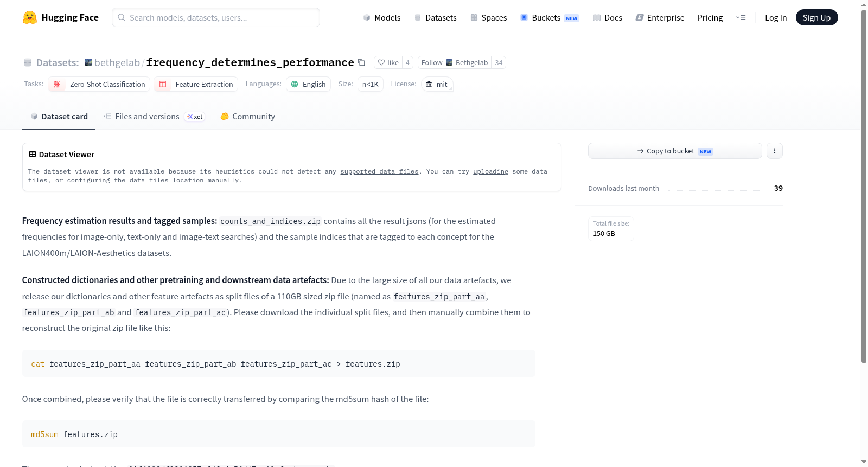This screenshot has height=467, width=868.
Task: Open the Models menu item
Action: click(382, 17)
